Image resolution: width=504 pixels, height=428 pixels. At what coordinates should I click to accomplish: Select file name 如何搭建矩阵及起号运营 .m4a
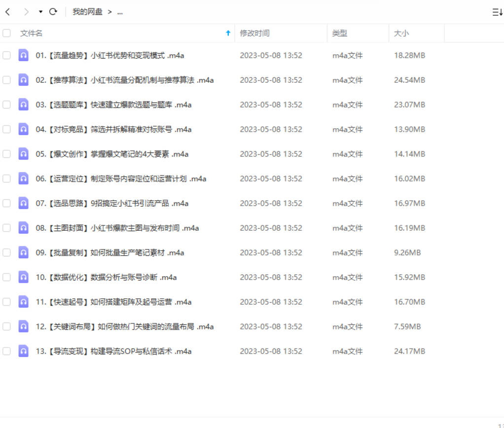point(141,302)
